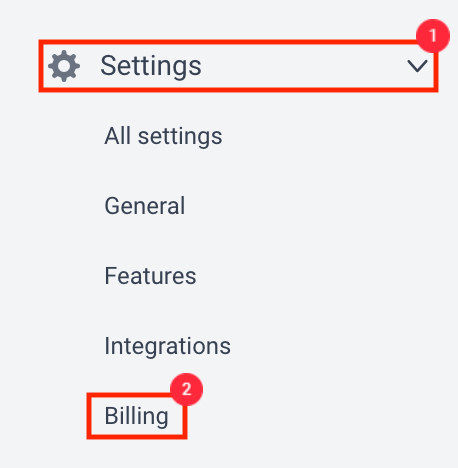
Task: Click the cog icon left of Settings
Action: [x=64, y=66]
